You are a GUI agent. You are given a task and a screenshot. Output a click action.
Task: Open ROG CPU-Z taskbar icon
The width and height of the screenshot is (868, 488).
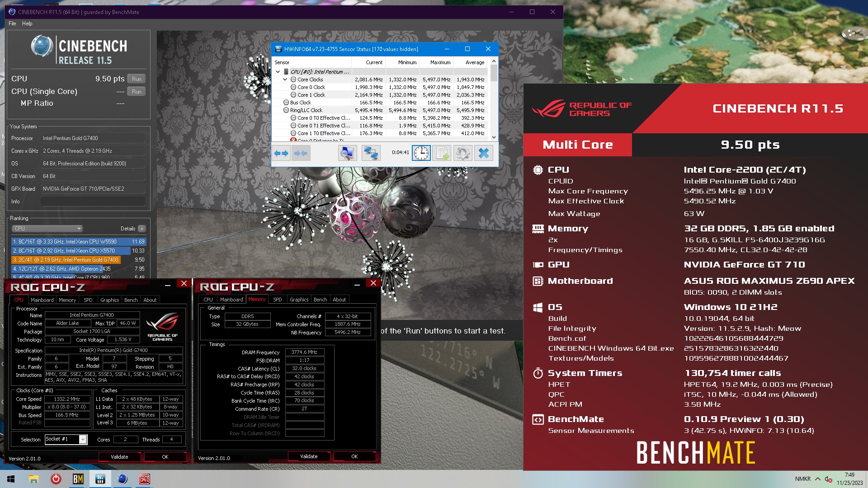tap(145, 479)
